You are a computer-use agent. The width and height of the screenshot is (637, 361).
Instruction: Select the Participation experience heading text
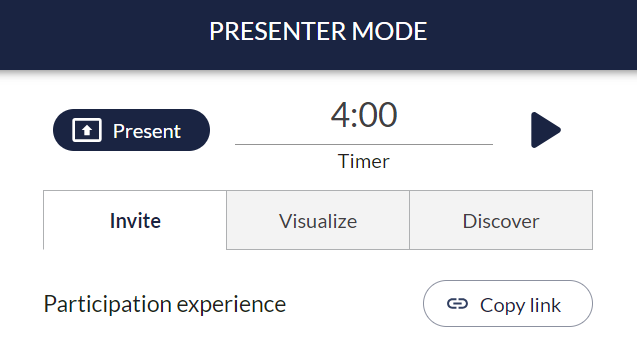(x=165, y=305)
